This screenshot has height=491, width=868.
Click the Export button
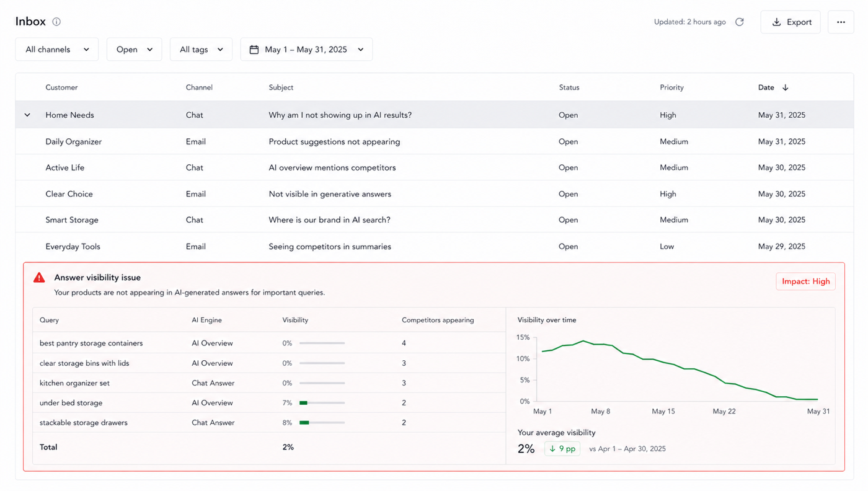point(790,22)
